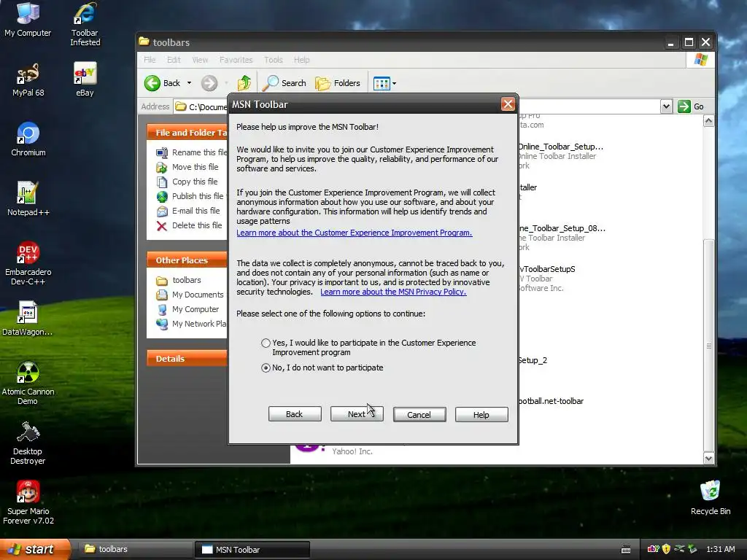Click Next in MSN Toolbar dialog

coord(357,414)
